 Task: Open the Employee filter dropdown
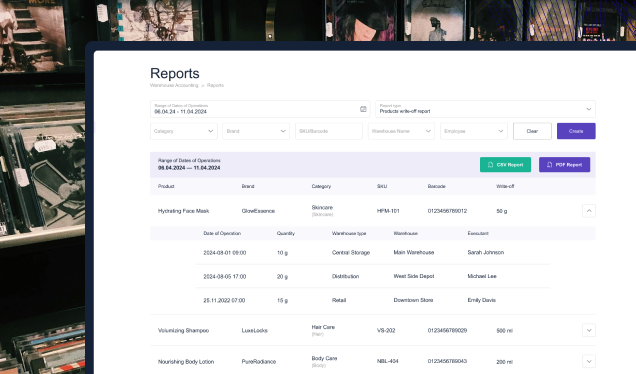(474, 131)
